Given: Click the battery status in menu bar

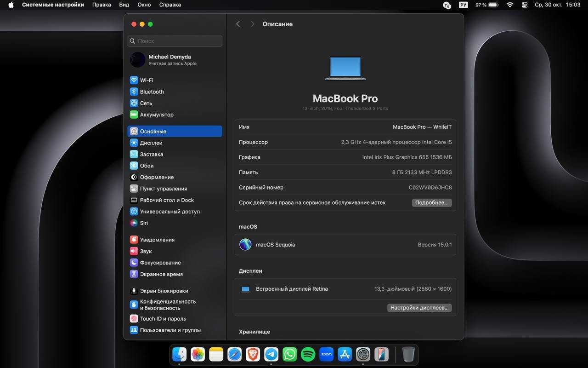Looking at the screenshot, I should click(x=487, y=5).
